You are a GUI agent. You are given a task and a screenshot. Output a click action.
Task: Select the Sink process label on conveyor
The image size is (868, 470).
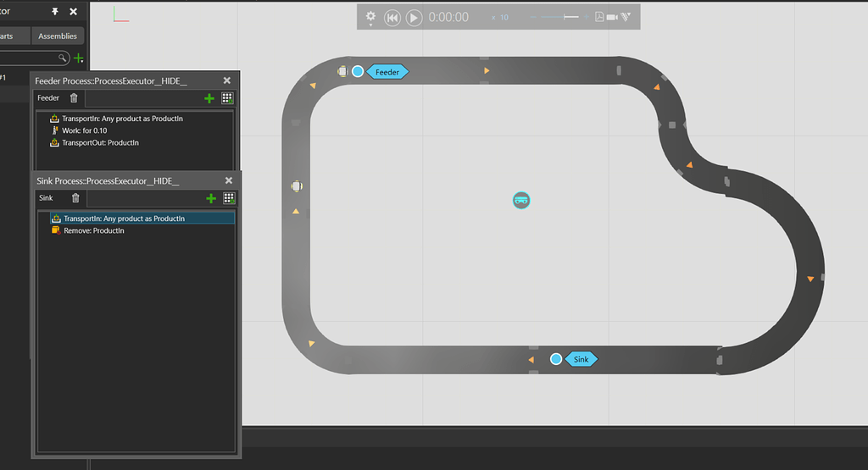tap(581, 359)
